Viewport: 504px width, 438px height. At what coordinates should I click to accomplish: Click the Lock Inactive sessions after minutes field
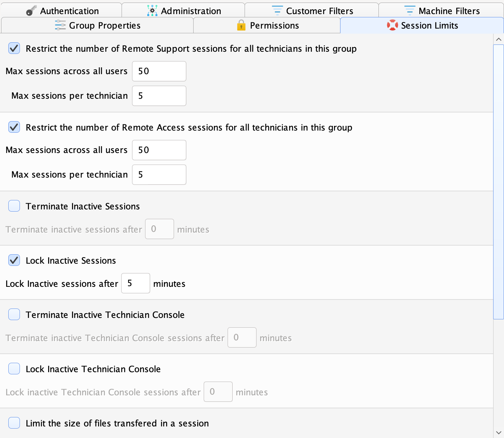click(x=136, y=283)
